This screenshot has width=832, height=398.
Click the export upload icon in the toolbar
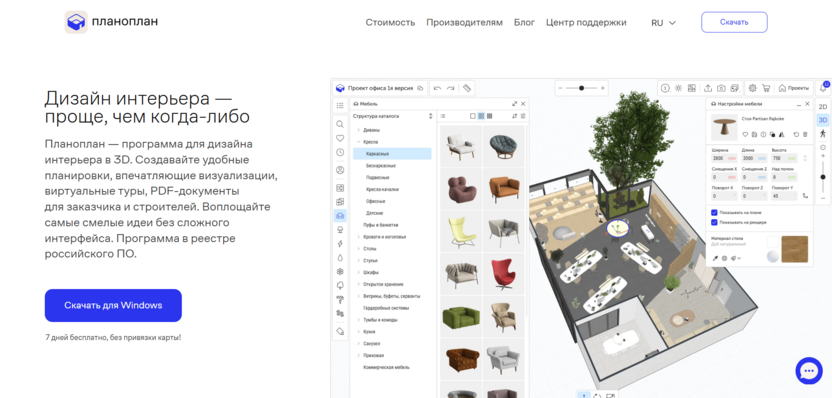pyautogui.click(x=708, y=88)
